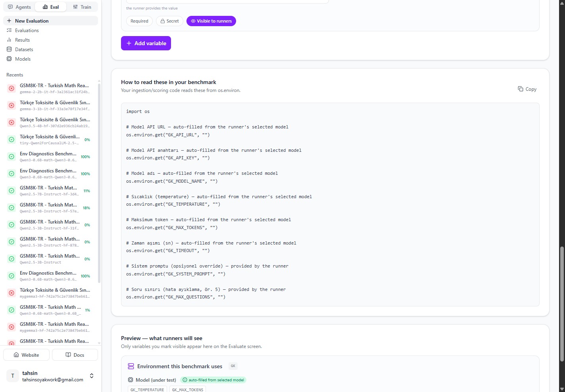Open the Results page

coord(50,40)
